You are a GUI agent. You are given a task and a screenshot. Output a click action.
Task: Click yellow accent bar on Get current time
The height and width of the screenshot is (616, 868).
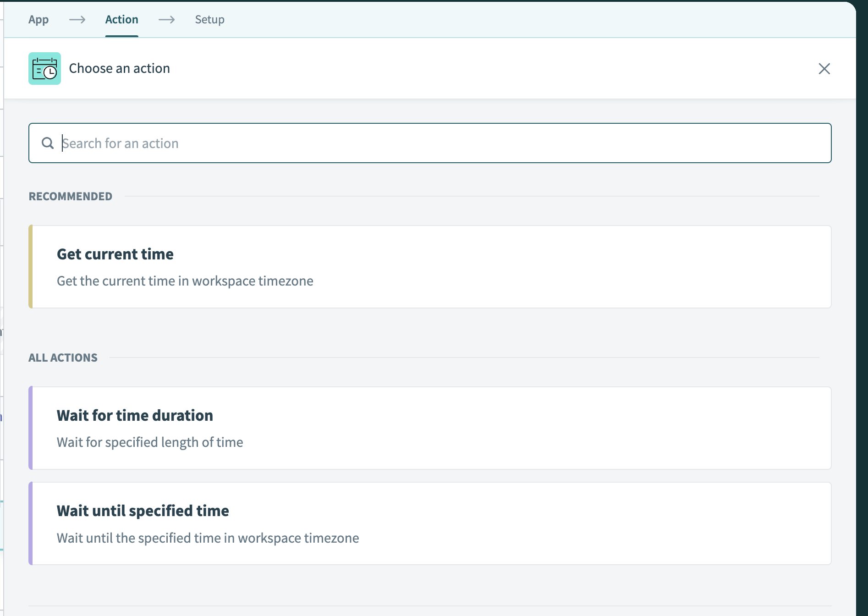tap(31, 267)
